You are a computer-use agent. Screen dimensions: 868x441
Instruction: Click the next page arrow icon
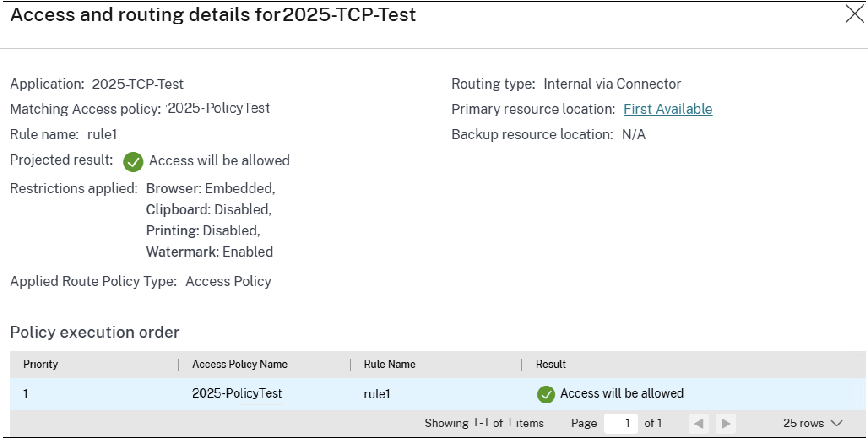click(725, 423)
